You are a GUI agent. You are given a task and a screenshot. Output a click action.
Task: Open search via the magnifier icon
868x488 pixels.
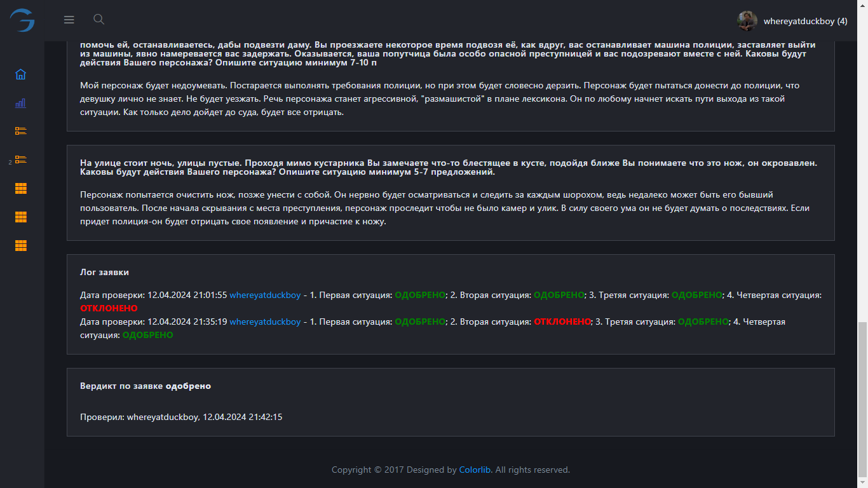tap(98, 19)
